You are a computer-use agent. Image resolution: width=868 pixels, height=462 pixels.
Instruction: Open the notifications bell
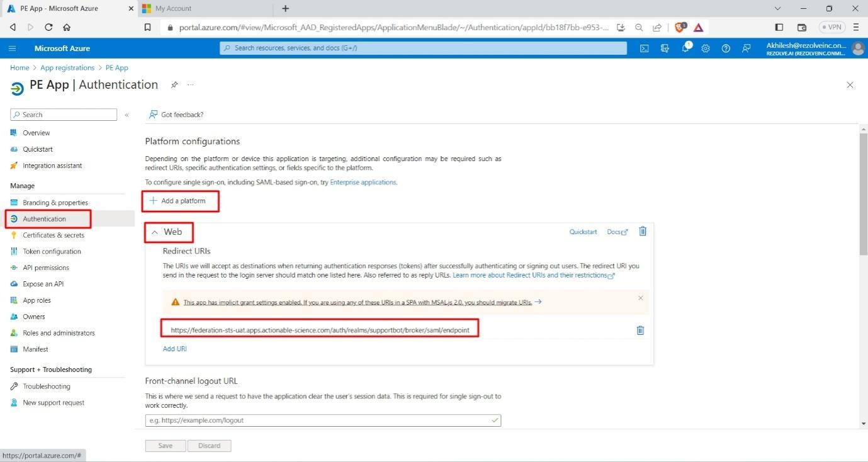[685, 48]
